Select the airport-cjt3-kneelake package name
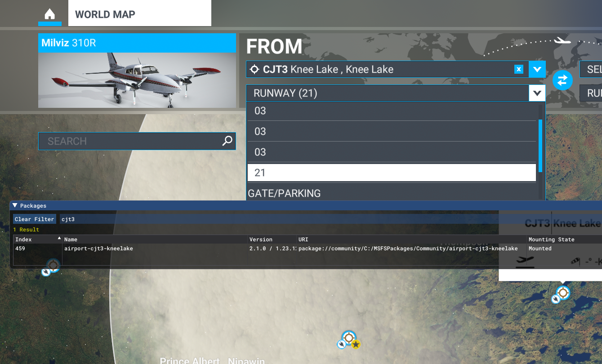 (98, 249)
